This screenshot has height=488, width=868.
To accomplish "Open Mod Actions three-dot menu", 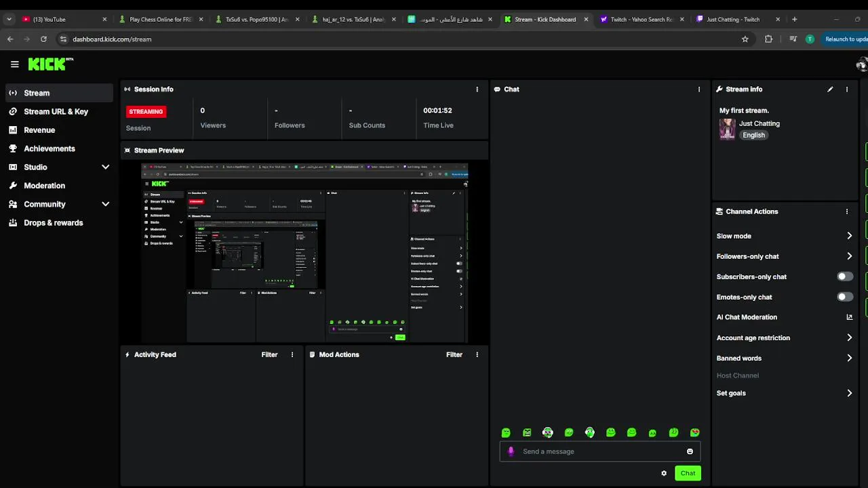I will pos(477,354).
